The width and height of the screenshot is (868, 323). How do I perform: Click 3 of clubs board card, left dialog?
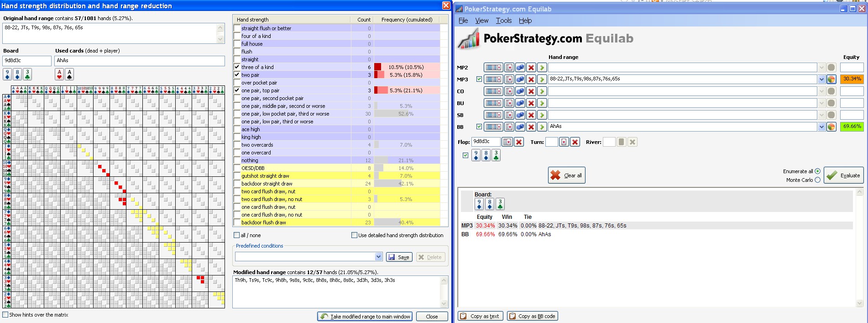[27, 74]
